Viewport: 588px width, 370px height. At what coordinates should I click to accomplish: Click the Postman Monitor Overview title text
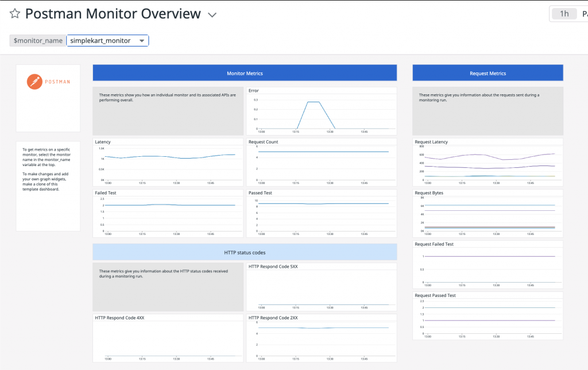tap(113, 14)
